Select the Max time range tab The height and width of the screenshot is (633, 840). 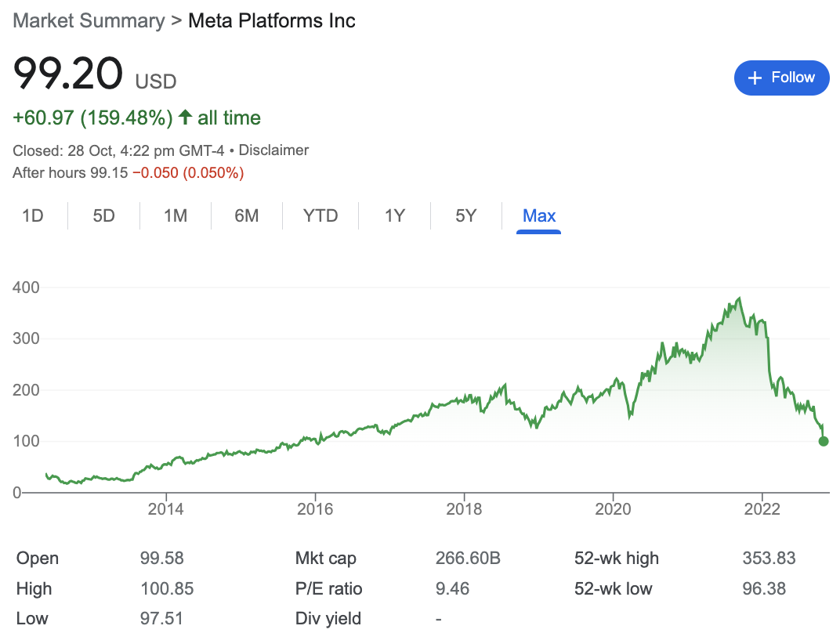pyautogui.click(x=539, y=215)
